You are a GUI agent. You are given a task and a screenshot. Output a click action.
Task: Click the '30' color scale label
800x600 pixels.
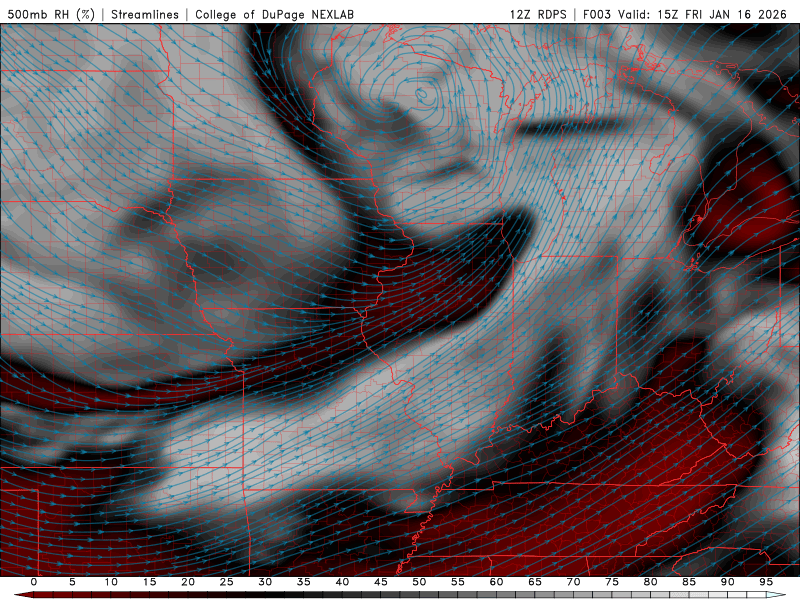pyautogui.click(x=265, y=582)
